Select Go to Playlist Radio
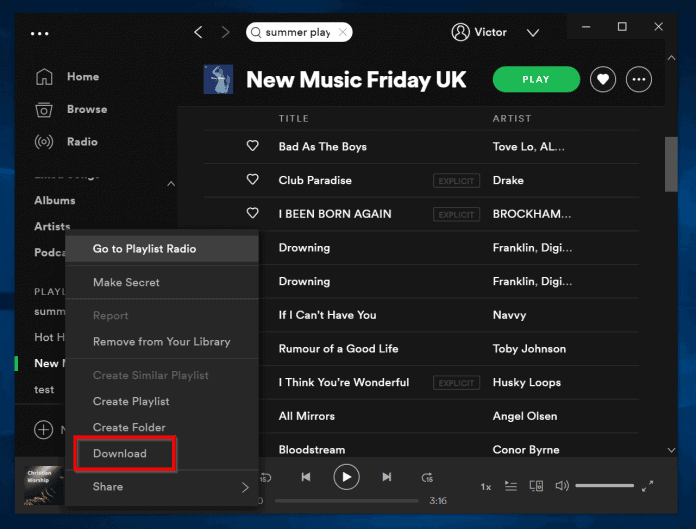696x529 pixels. (x=162, y=249)
